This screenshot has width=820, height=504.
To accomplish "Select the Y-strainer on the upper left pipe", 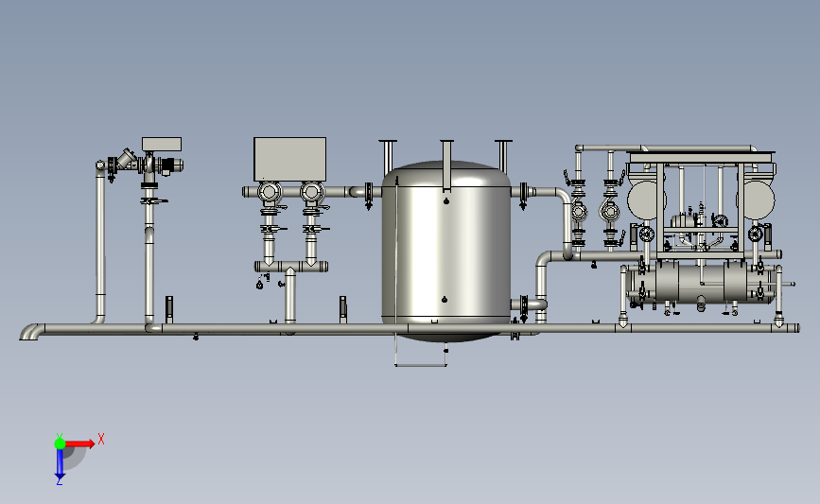I will [127, 160].
